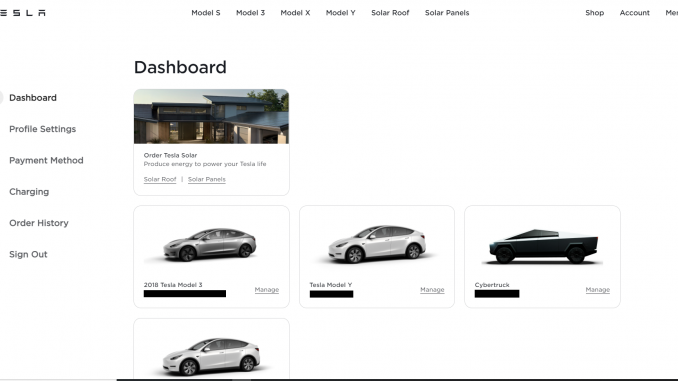Open Account in top navigation
Screen dimensions: 678x381
point(634,13)
